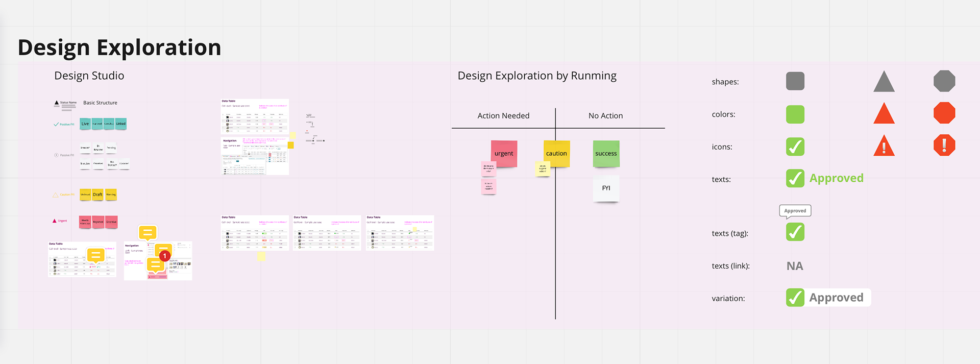
Task: Select the white FYI sticky note
Action: pyautogui.click(x=606, y=188)
